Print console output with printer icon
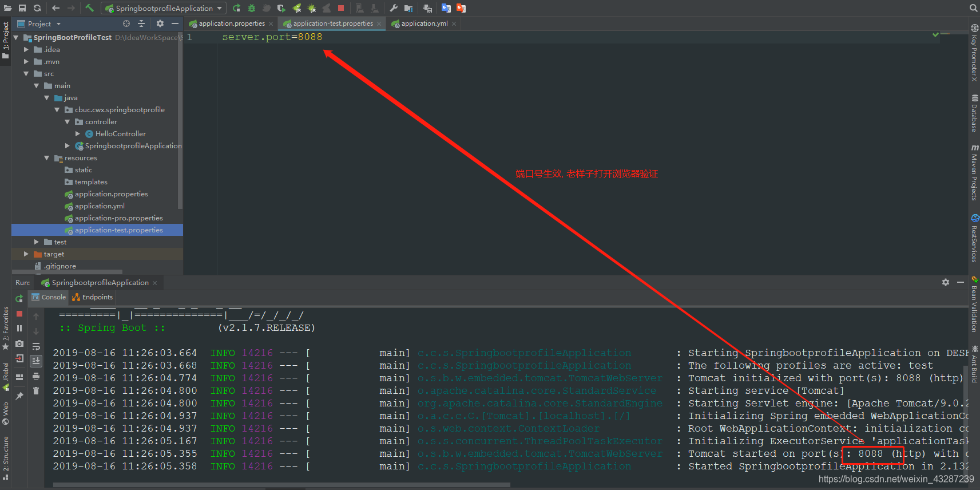This screenshot has width=980, height=490. click(x=36, y=376)
